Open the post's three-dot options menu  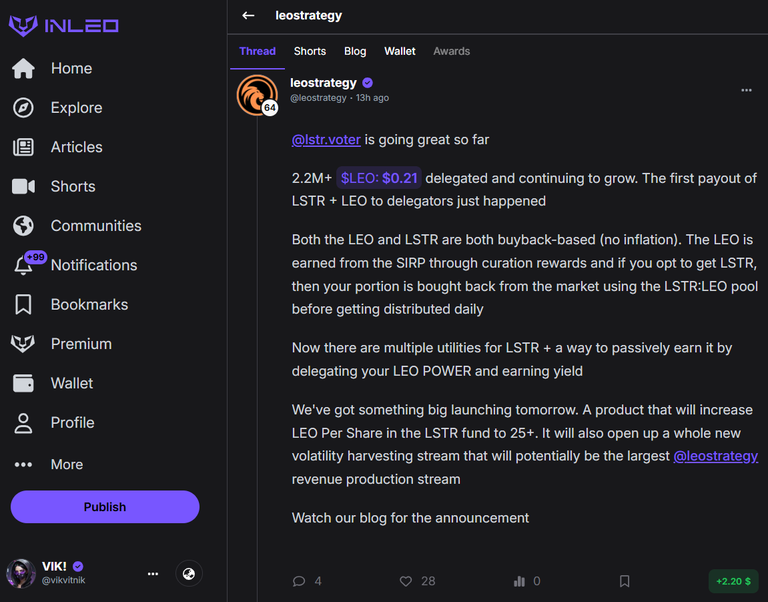pyautogui.click(x=746, y=90)
